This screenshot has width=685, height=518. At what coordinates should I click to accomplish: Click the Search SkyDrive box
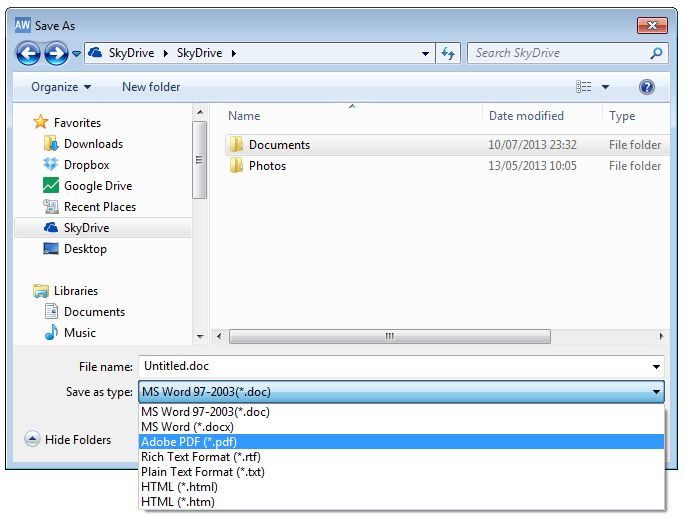pos(558,53)
